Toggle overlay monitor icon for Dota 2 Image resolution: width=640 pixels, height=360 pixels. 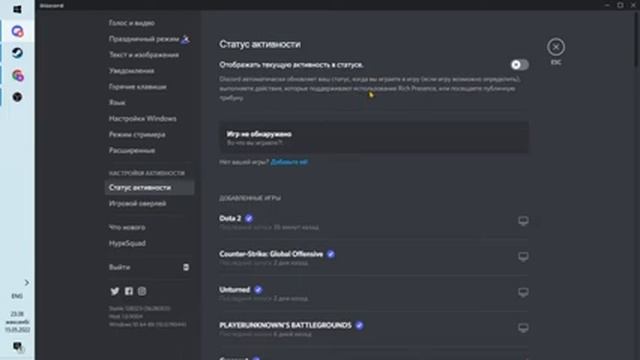click(x=523, y=221)
